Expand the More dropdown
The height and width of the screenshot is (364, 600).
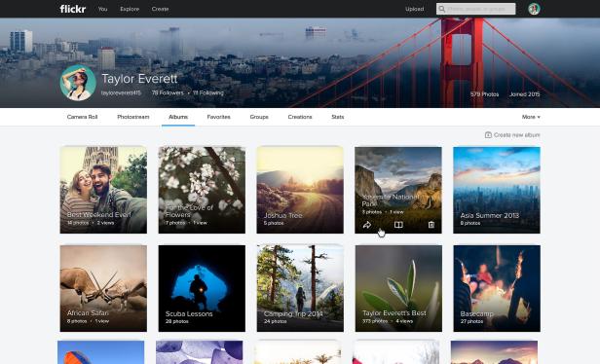coord(531,117)
